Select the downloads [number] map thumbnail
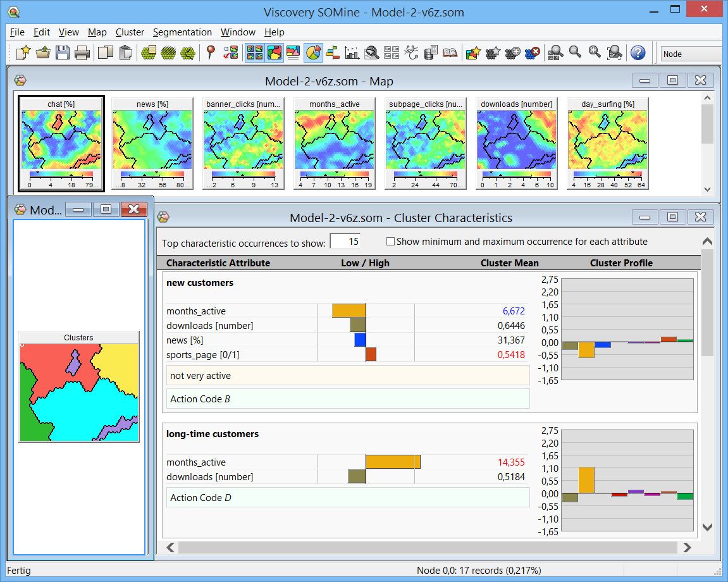 (x=516, y=139)
